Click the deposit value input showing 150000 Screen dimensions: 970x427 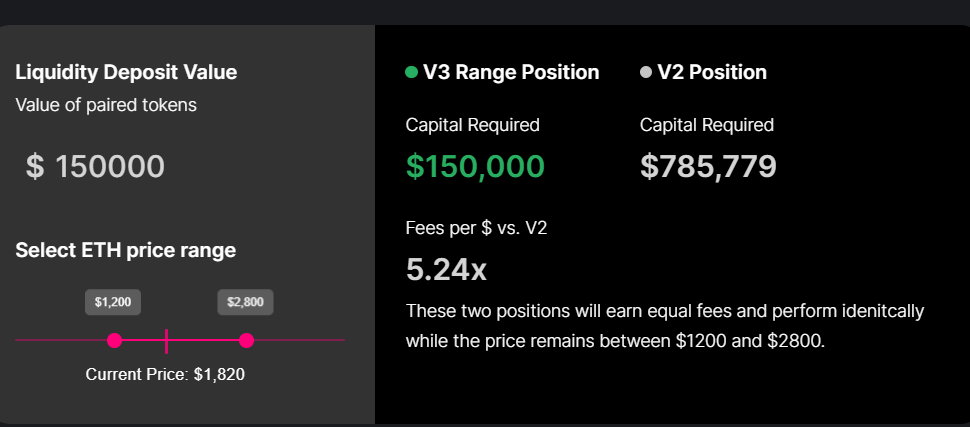tap(109, 167)
